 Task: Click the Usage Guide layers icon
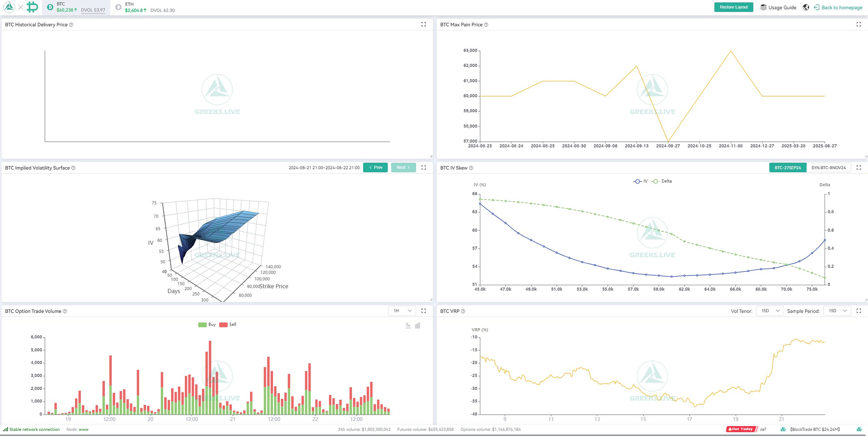pos(763,7)
